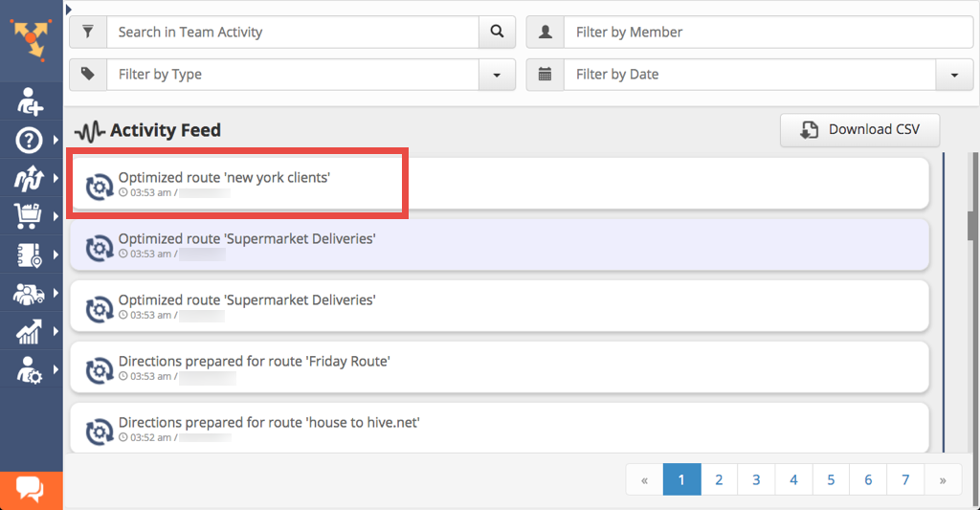
Task: Click the next page double arrow
Action: pos(943,479)
